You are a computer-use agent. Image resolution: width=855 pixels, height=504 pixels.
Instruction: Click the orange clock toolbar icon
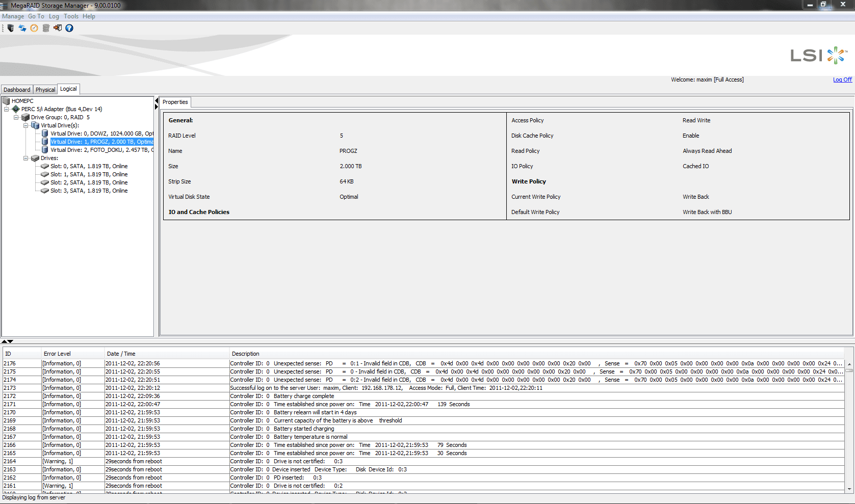point(34,28)
